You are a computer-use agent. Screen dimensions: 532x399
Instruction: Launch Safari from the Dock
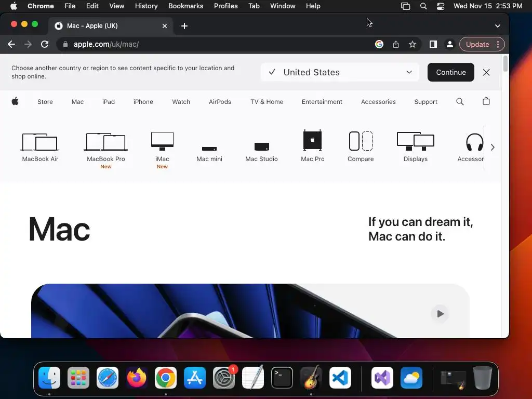[x=107, y=378]
